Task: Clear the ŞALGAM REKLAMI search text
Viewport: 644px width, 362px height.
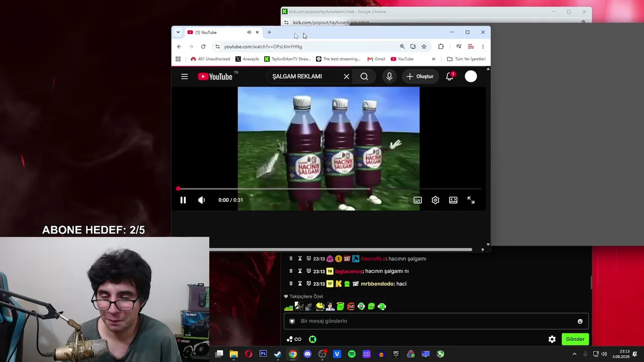Action: (346, 76)
